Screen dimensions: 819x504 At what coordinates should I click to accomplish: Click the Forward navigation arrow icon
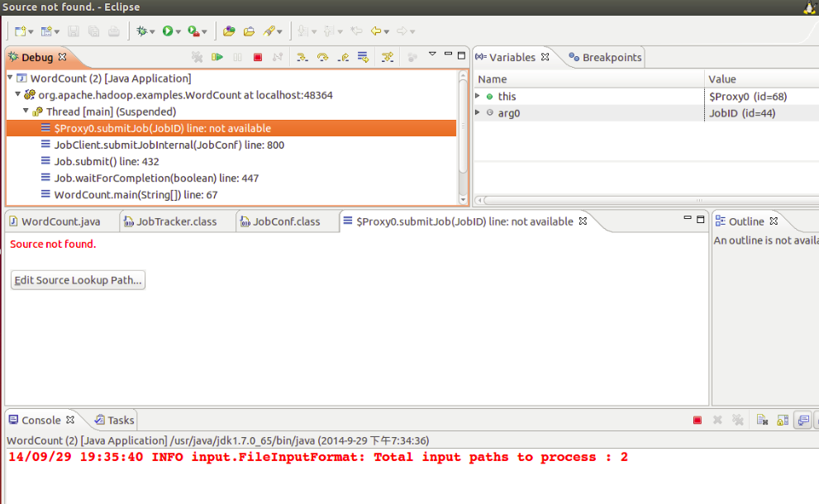[402, 31]
